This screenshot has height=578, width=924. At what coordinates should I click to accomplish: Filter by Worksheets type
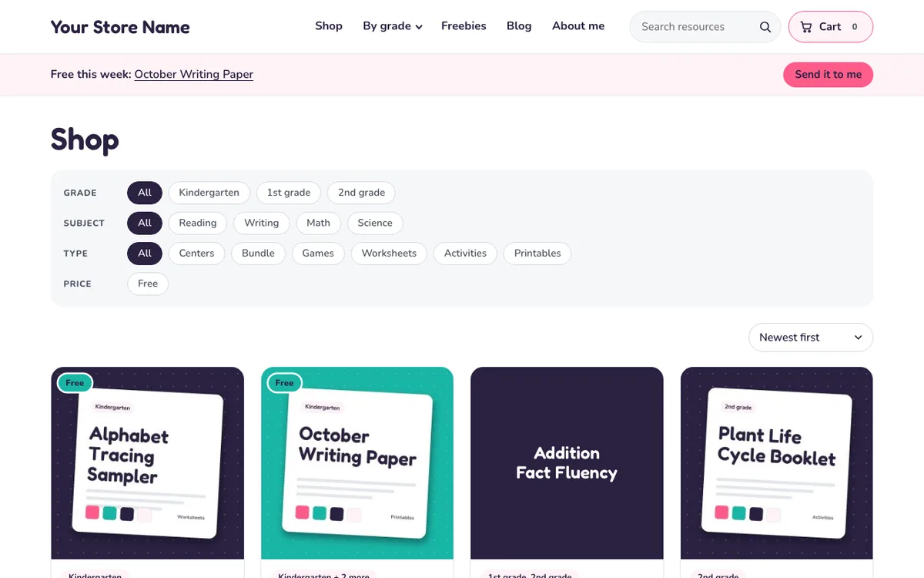tap(389, 254)
